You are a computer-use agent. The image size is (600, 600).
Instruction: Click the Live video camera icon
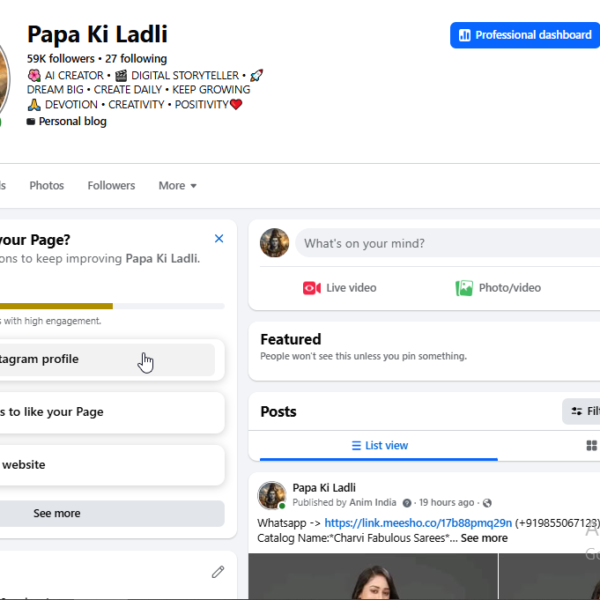(x=311, y=288)
